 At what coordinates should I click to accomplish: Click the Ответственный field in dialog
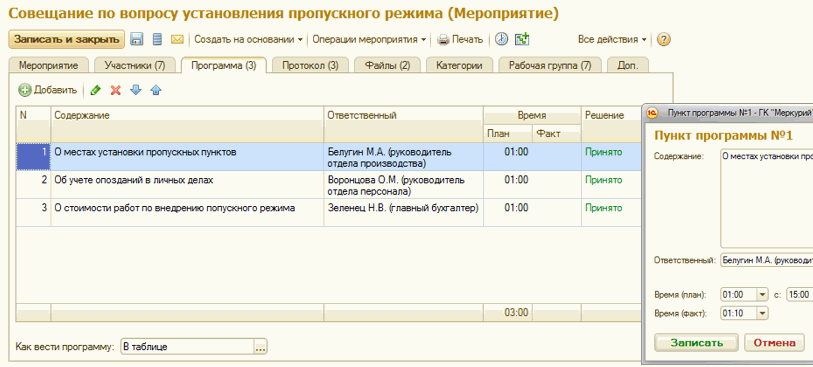click(766, 261)
